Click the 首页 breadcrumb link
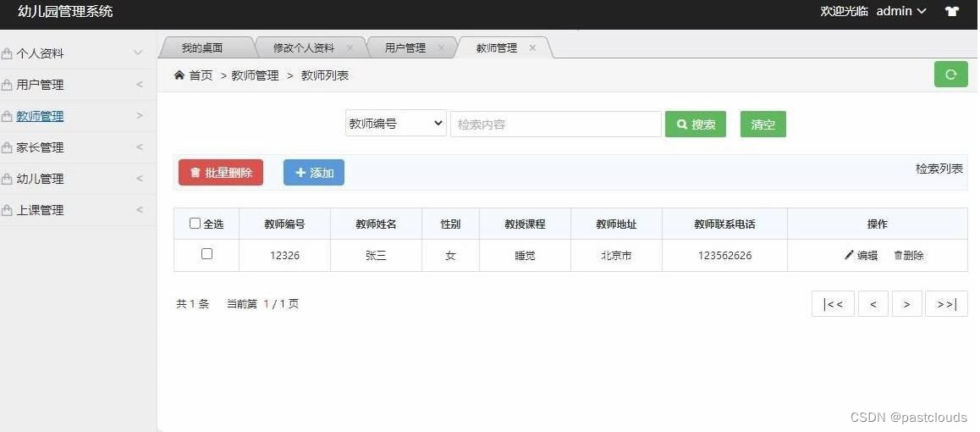Viewport: 980px width, 432px height. coord(201,75)
